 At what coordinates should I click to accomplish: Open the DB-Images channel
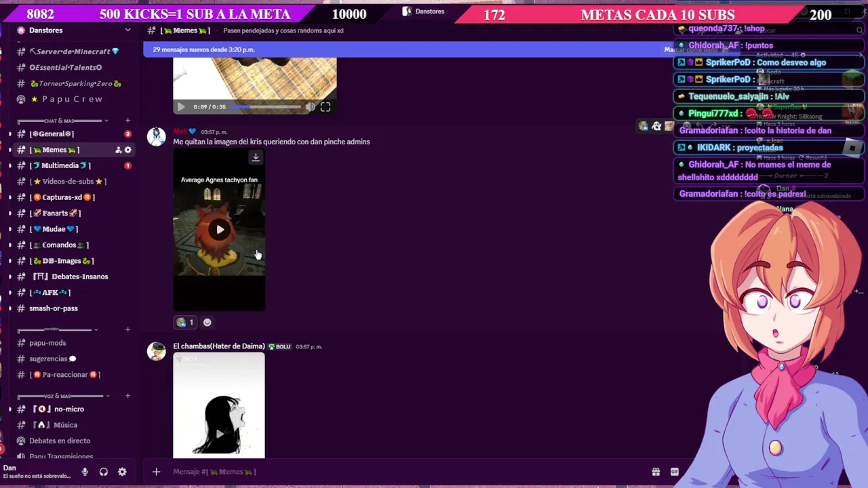pyautogui.click(x=62, y=261)
